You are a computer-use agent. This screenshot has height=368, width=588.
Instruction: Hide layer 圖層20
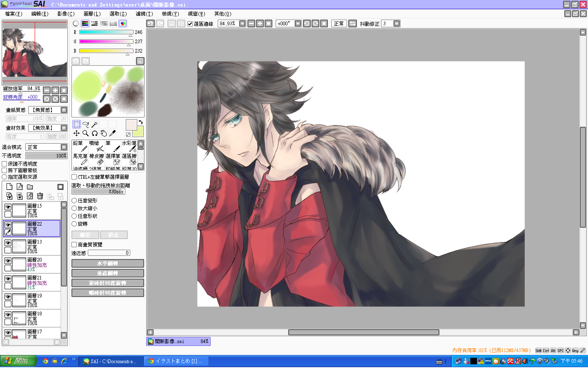click(x=8, y=261)
